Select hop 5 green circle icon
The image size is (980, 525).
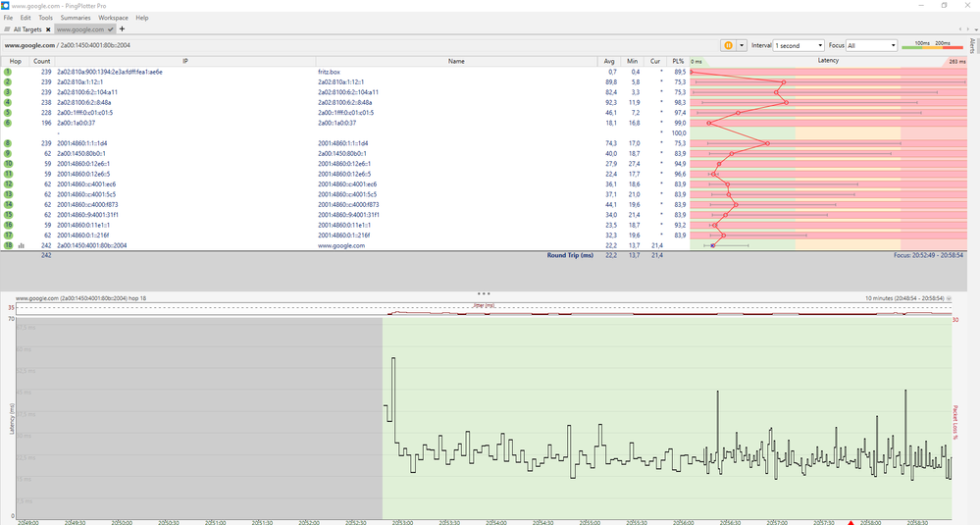pos(8,113)
